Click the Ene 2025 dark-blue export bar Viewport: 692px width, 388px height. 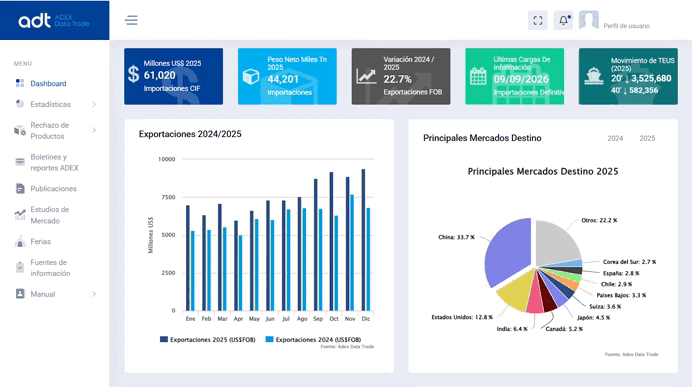click(188, 258)
